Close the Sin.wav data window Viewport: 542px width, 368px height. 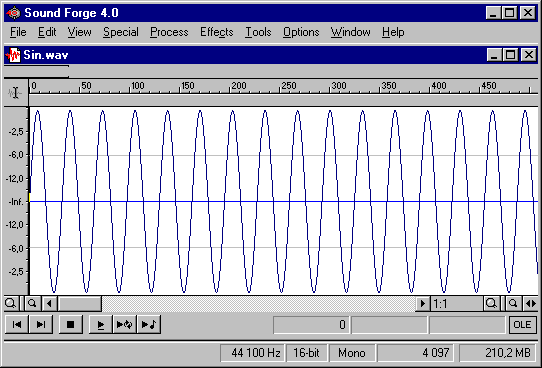tap(529, 55)
